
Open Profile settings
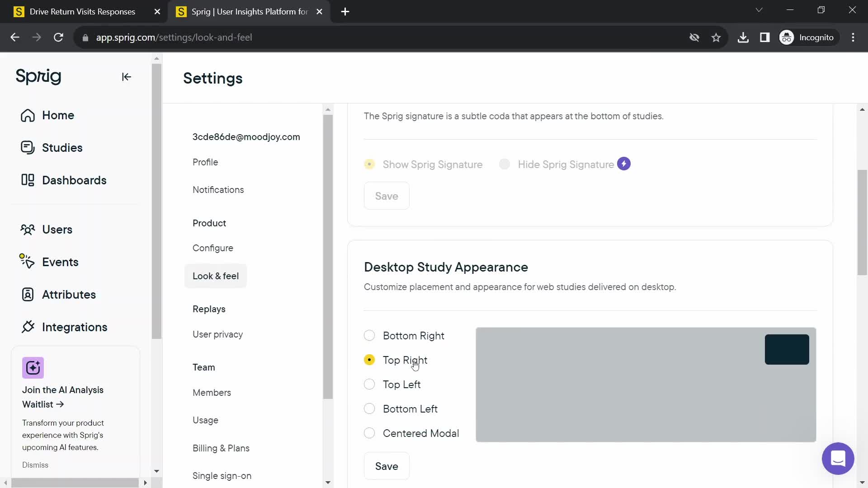click(205, 162)
